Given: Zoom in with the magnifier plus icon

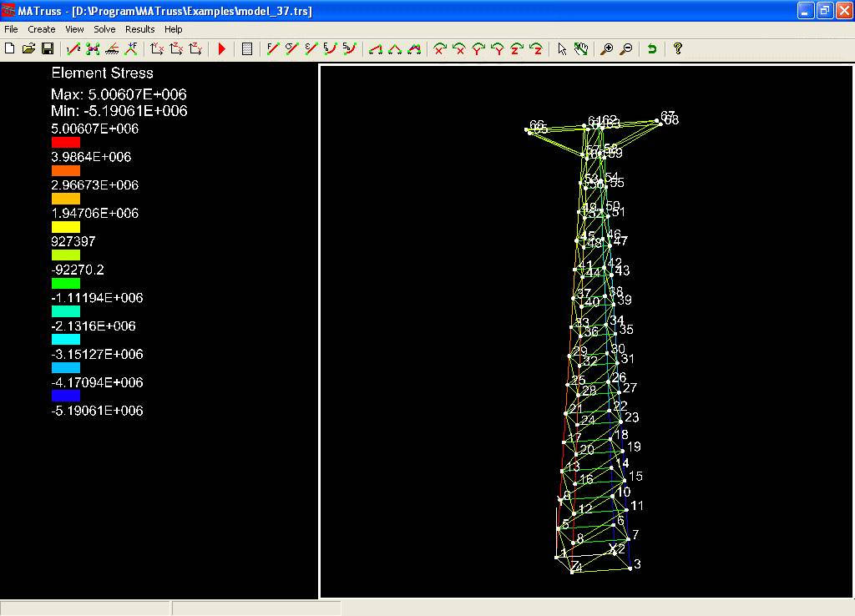Looking at the screenshot, I should coord(606,49).
